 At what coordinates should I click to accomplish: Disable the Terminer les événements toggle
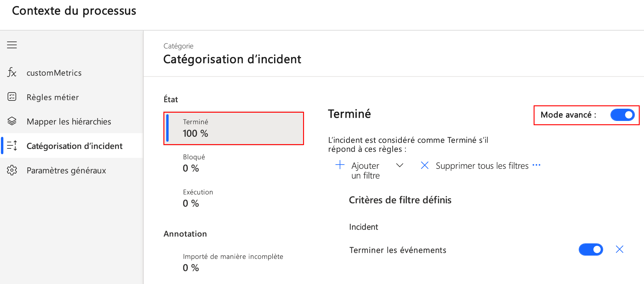591,249
